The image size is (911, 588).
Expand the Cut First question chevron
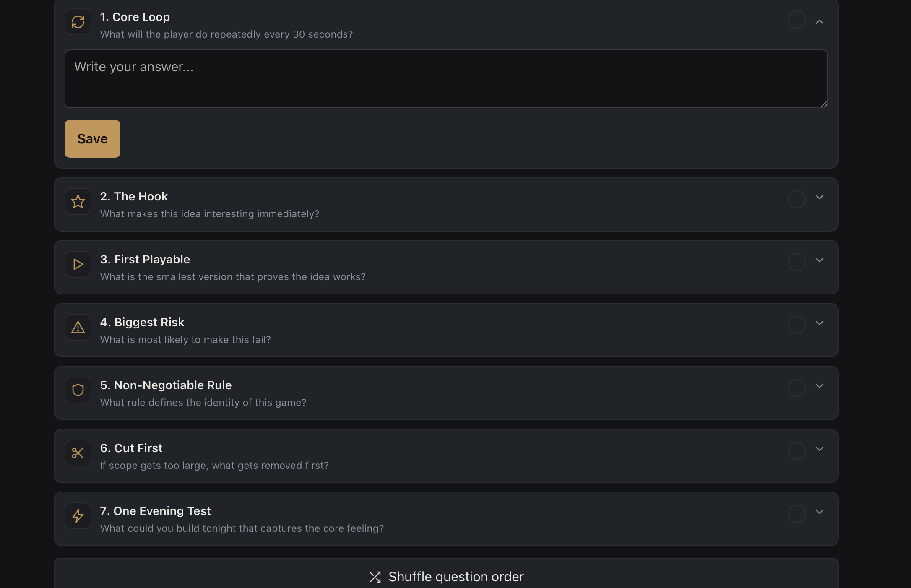[x=820, y=449]
